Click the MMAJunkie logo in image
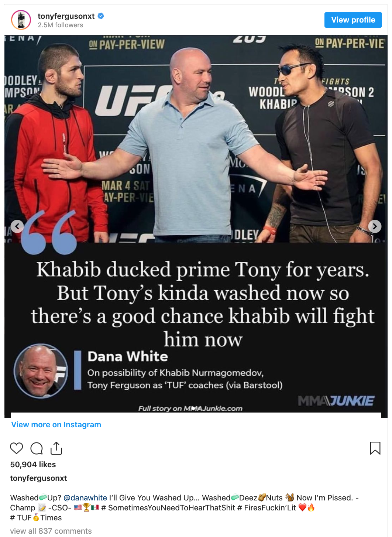The height and width of the screenshot is (537, 392). (336, 401)
